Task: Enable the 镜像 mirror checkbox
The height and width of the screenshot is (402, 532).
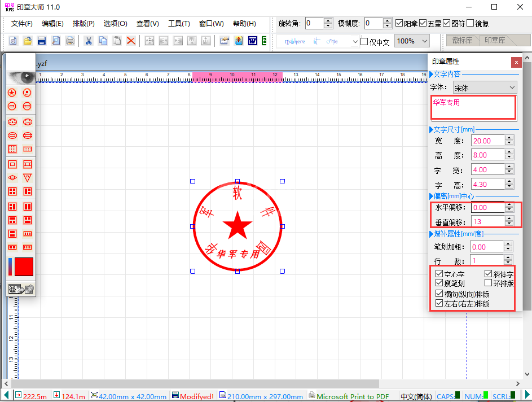Action: 471,23
